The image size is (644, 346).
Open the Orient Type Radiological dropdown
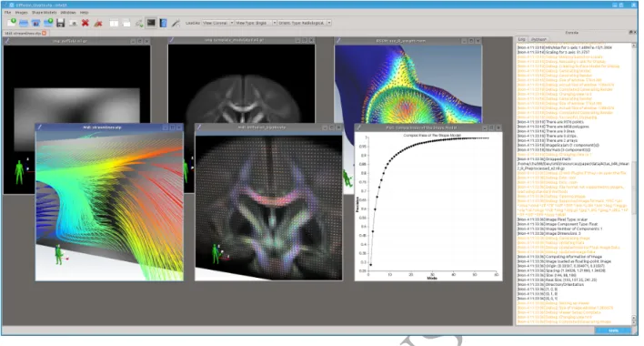305,23
